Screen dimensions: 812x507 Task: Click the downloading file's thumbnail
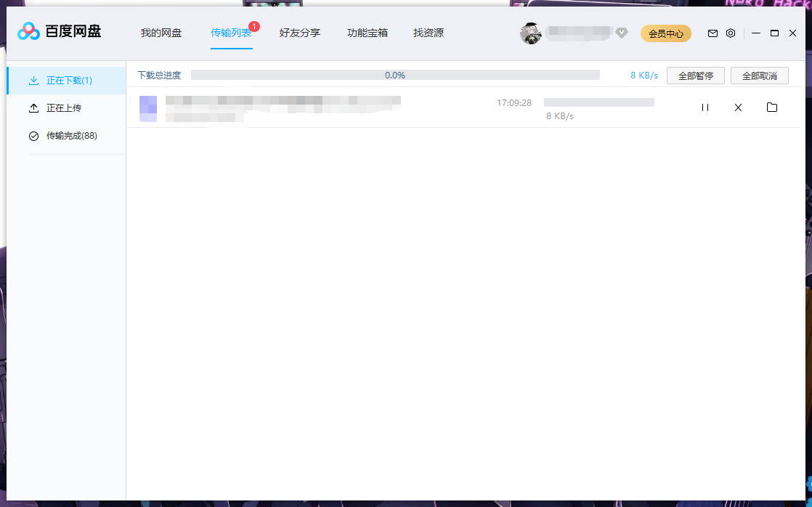click(x=148, y=107)
